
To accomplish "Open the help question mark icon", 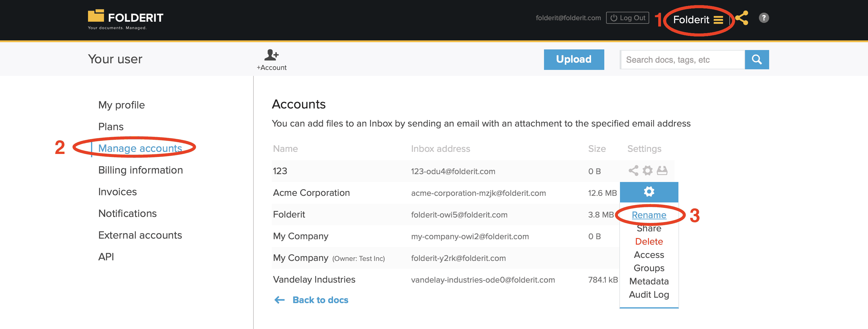I will click(x=763, y=18).
